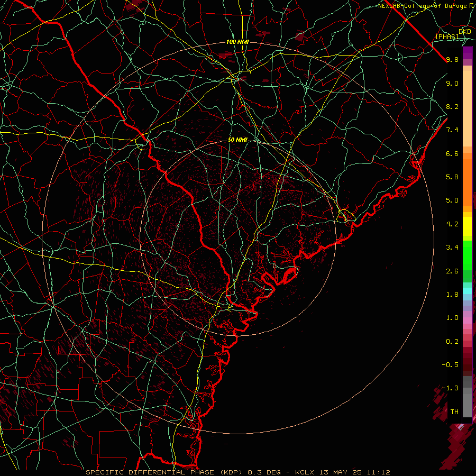The image size is (476, 476).
Task: Click the 9.0 value on the color scale
Action: (452, 83)
